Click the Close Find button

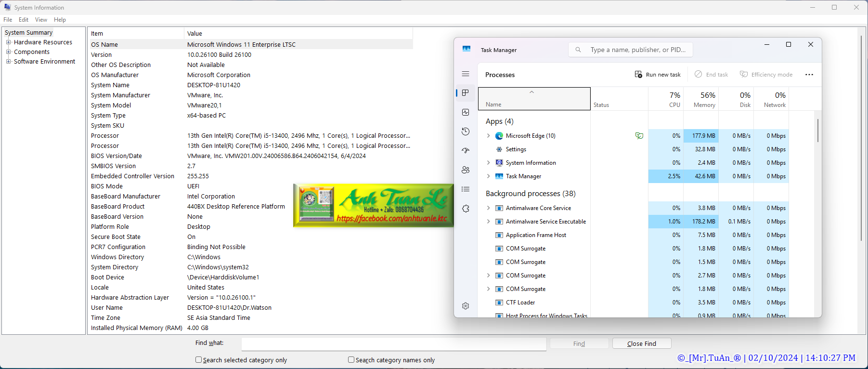[x=642, y=343]
